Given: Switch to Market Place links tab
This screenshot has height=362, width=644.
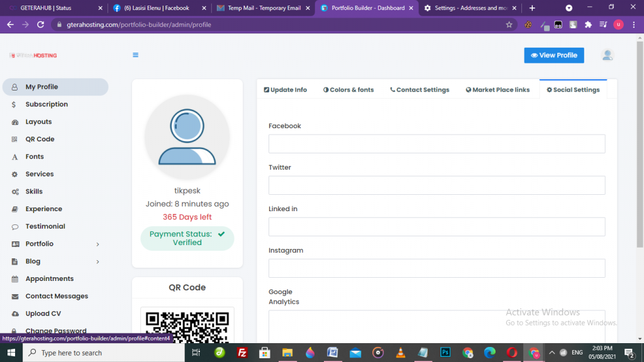Looking at the screenshot, I should 497,90.
